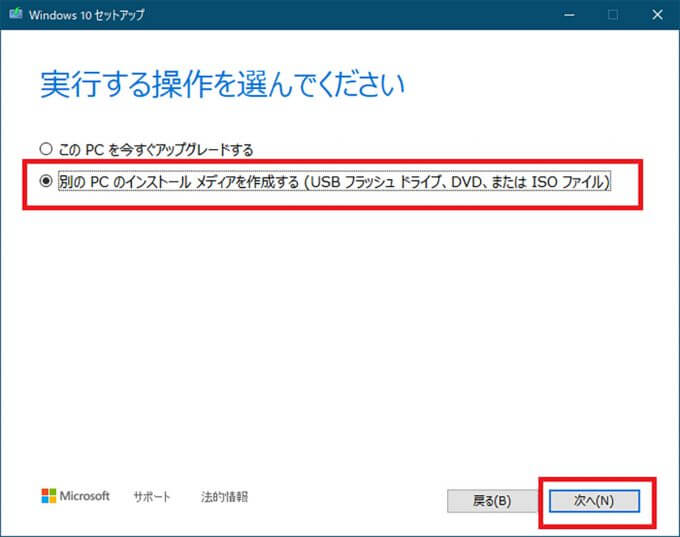Image resolution: width=680 pixels, height=537 pixels.
Task: Close the Windows 10 セットアップ dialog
Action: pyautogui.click(x=657, y=15)
